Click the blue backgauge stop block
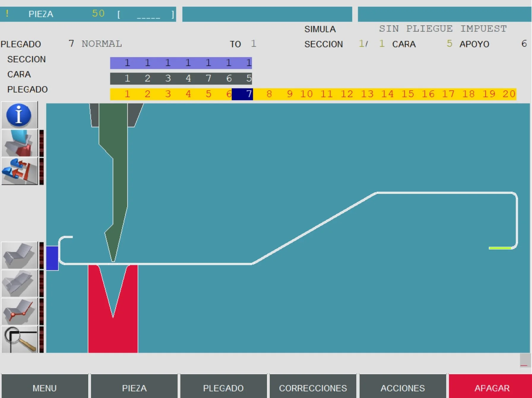This screenshot has height=398, width=532. pyautogui.click(x=52, y=258)
